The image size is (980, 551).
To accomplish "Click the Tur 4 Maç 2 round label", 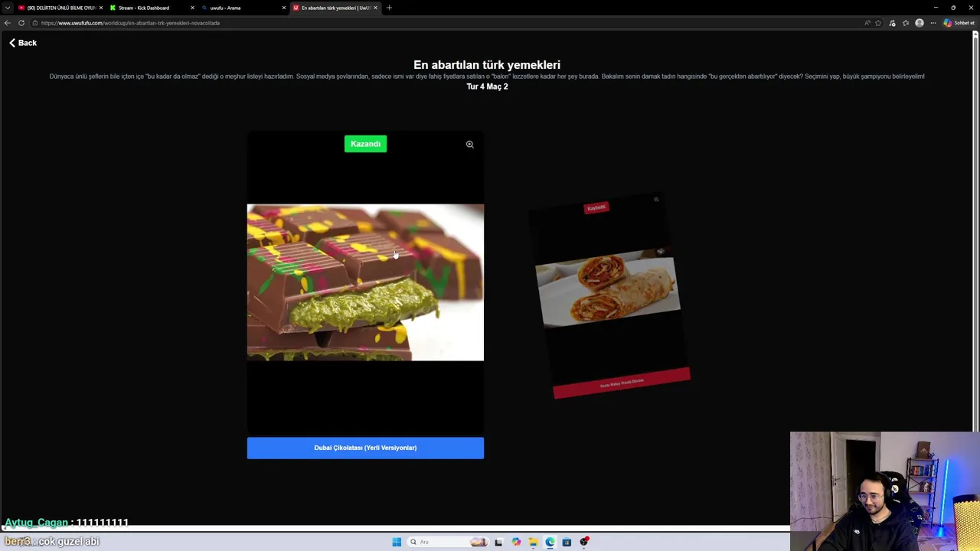I will pyautogui.click(x=487, y=86).
